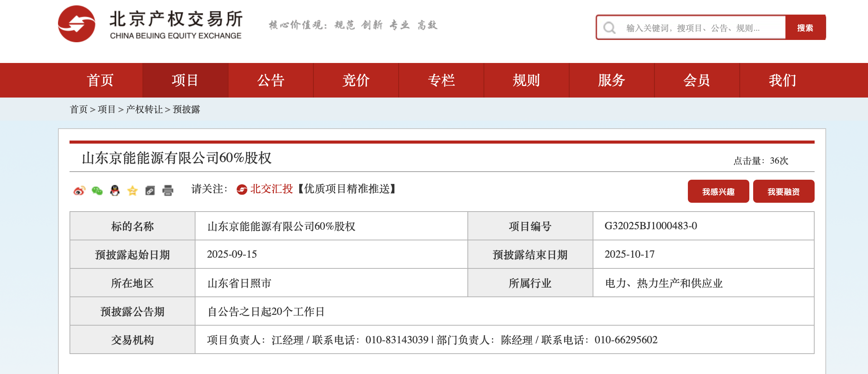This screenshot has width=868, height=374.
Task: Click the 所属行业 header cell
Action: click(530, 283)
